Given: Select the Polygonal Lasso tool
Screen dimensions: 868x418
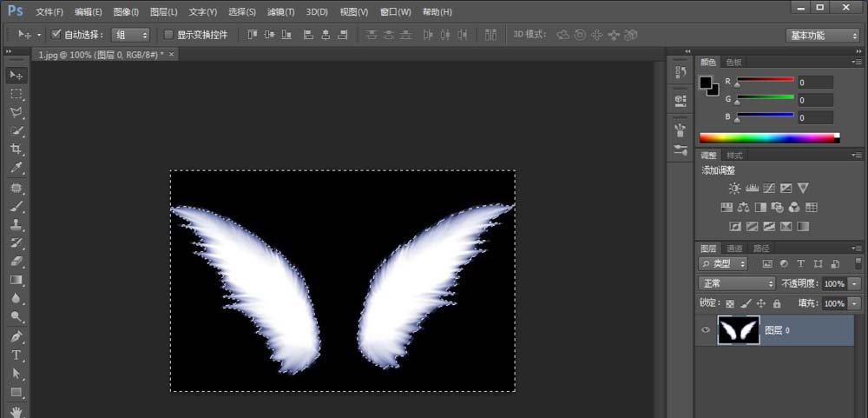Looking at the screenshot, I should [x=16, y=113].
